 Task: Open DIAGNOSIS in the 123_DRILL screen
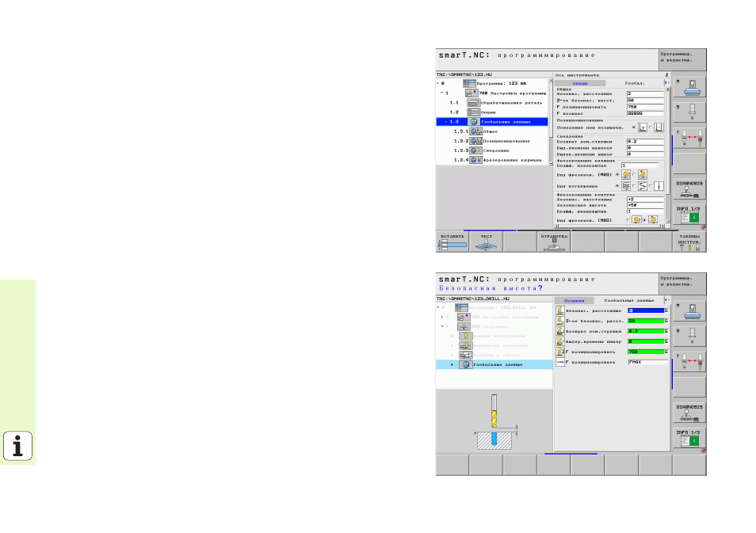pos(689,413)
